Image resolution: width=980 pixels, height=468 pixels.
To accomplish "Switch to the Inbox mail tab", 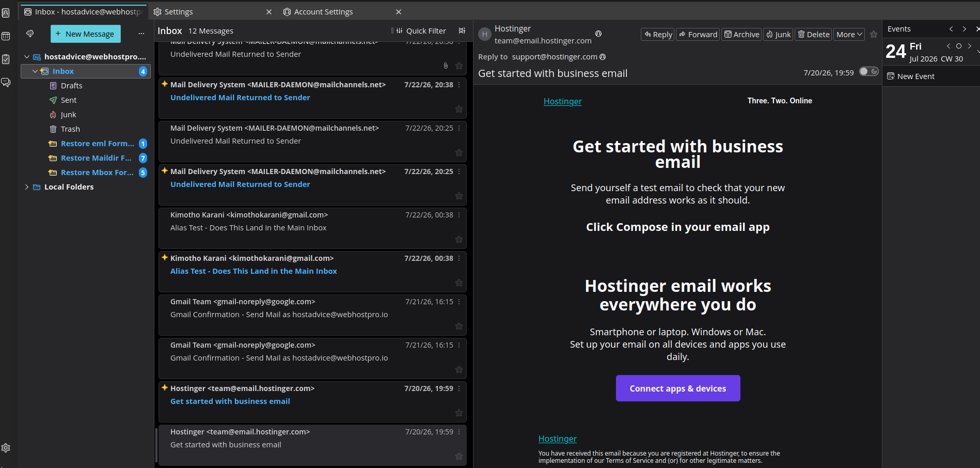I will point(84,11).
